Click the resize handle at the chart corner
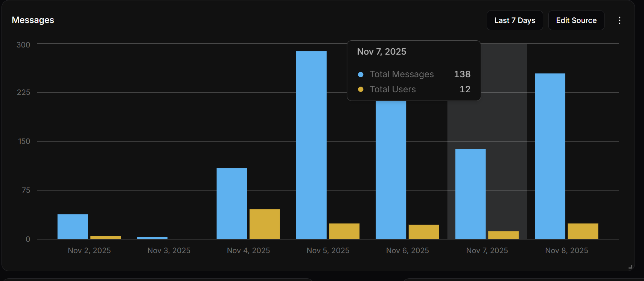 coord(630,267)
